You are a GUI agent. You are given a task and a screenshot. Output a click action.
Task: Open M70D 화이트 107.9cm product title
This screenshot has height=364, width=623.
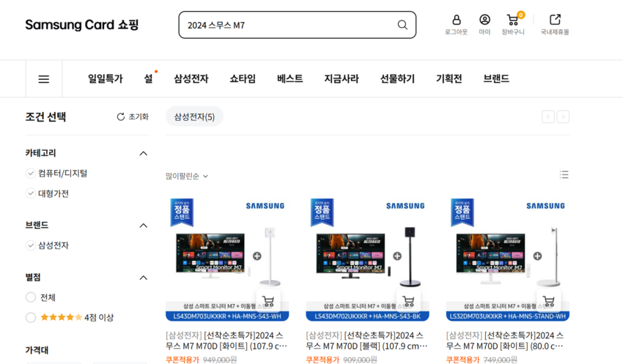pyautogui.click(x=226, y=341)
